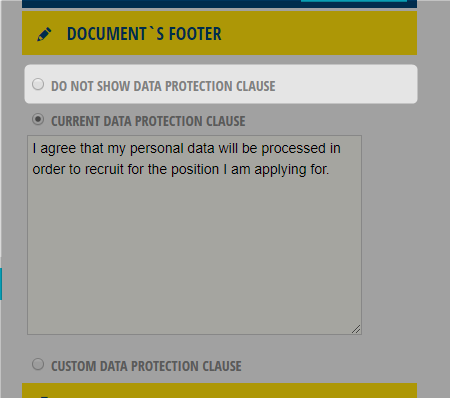Screen dimensions: 450x398
Task: Click the word "personal" in the clause text
Action: (x=157, y=149)
